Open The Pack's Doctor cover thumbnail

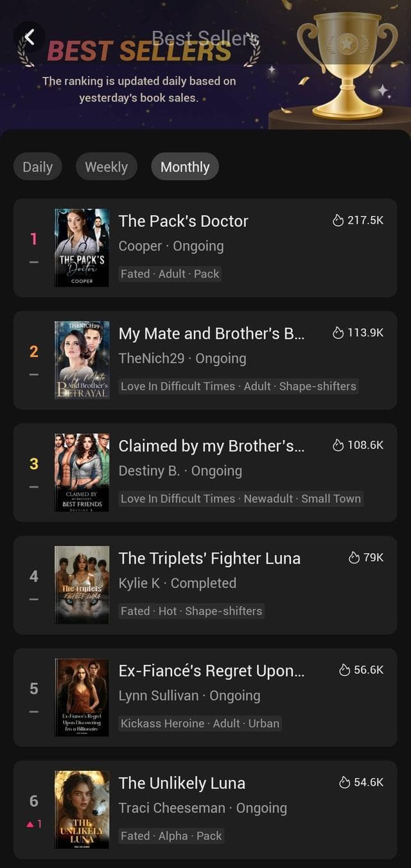click(x=82, y=248)
